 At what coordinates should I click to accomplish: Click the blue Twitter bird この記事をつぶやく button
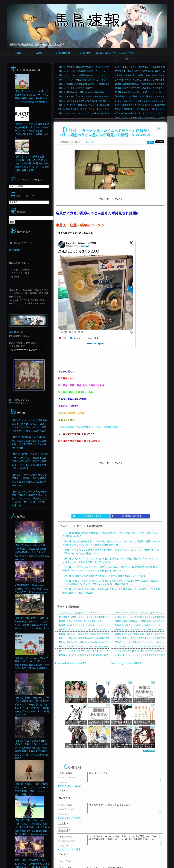click(x=90, y=516)
